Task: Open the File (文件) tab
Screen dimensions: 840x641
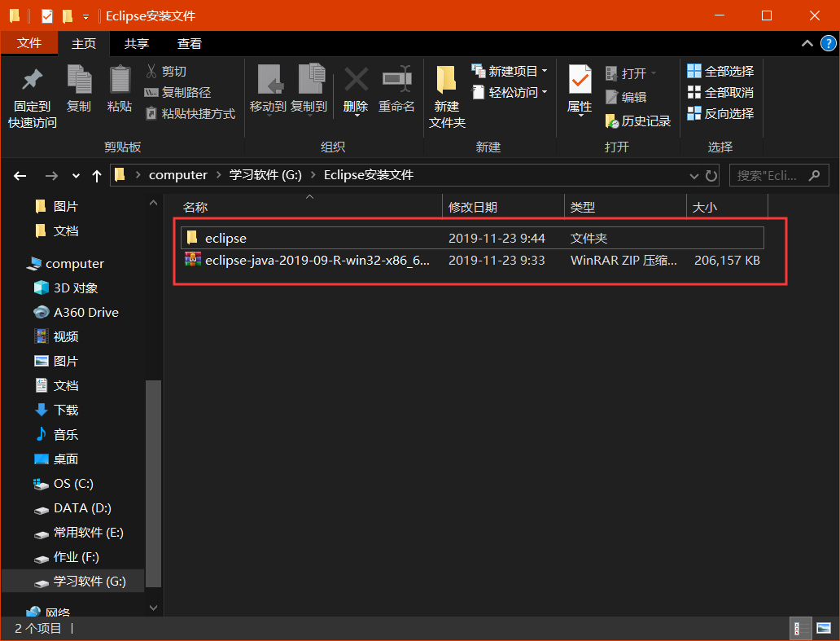Action: tap(29, 43)
